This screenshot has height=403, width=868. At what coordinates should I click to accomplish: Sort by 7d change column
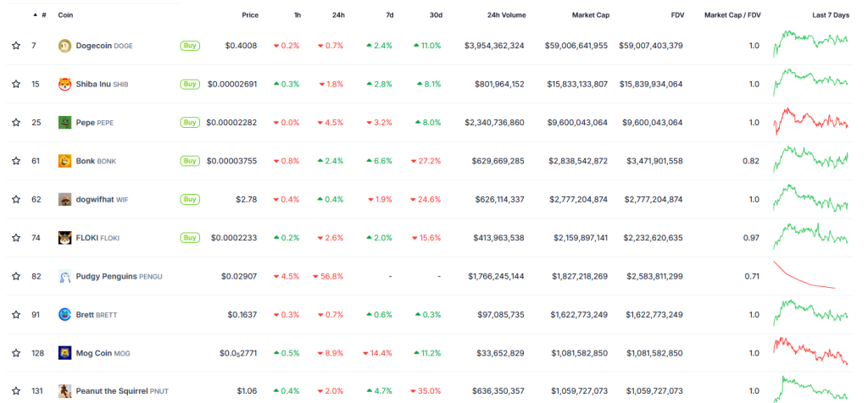tap(390, 15)
